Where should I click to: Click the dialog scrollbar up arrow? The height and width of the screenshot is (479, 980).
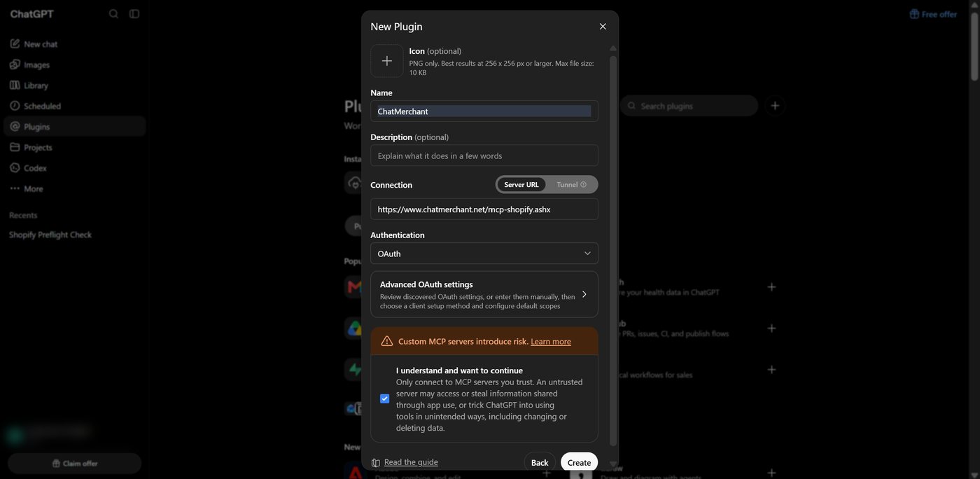[613, 48]
